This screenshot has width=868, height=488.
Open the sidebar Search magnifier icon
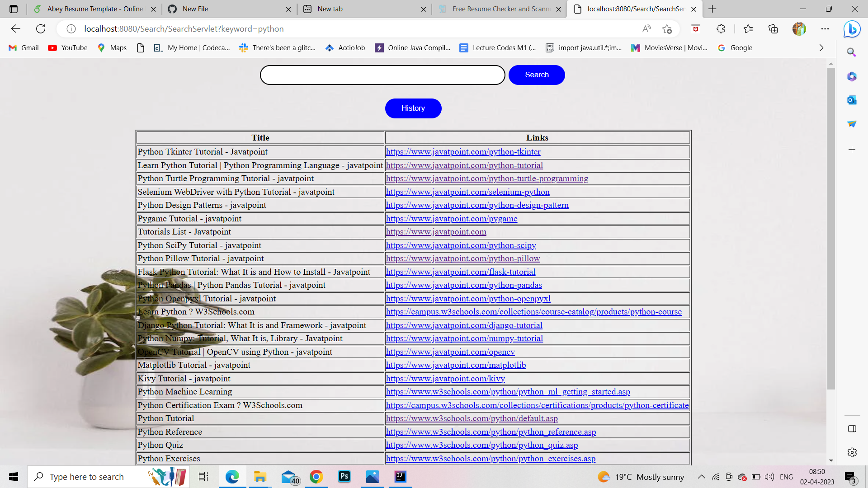click(x=852, y=52)
